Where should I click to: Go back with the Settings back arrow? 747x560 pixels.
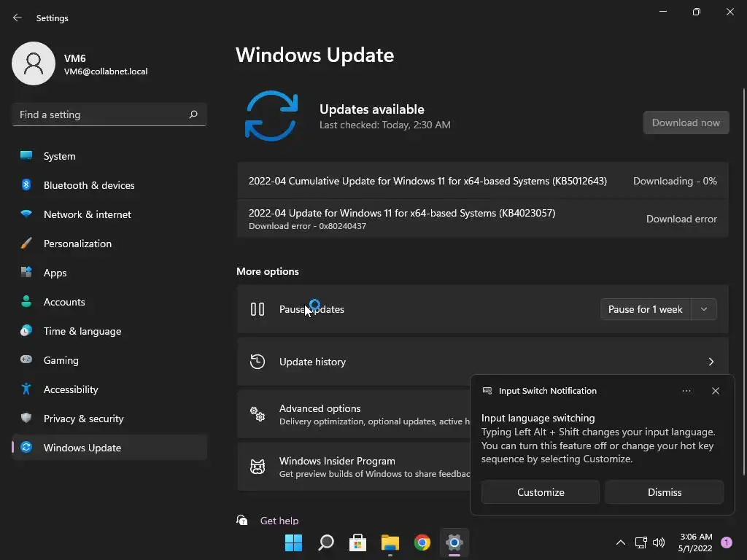(x=18, y=17)
